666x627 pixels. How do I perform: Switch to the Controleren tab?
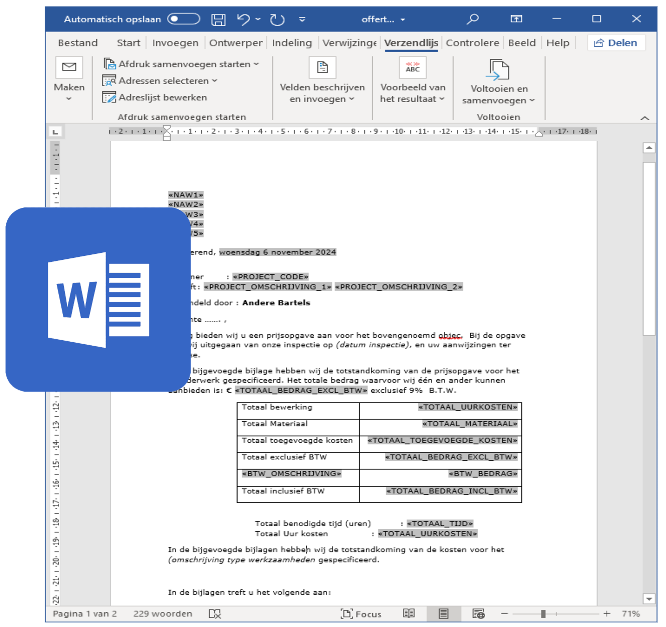[472, 43]
